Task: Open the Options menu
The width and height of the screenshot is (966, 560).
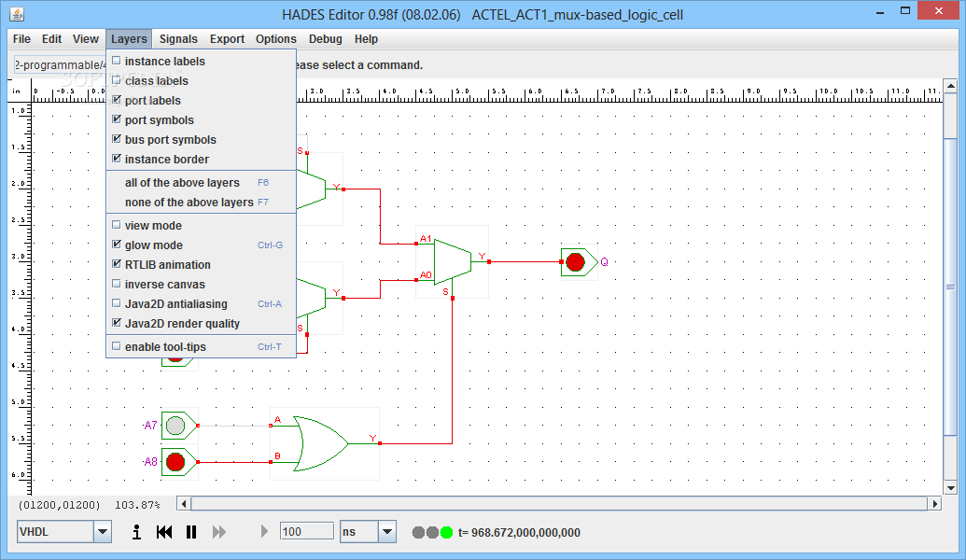Action: [x=276, y=39]
